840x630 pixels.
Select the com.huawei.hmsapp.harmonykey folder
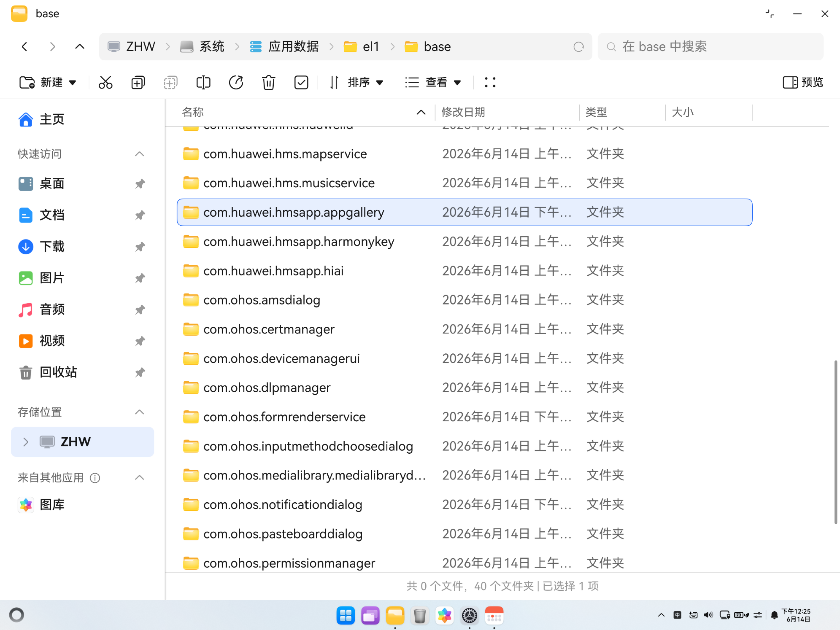point(464,242)
